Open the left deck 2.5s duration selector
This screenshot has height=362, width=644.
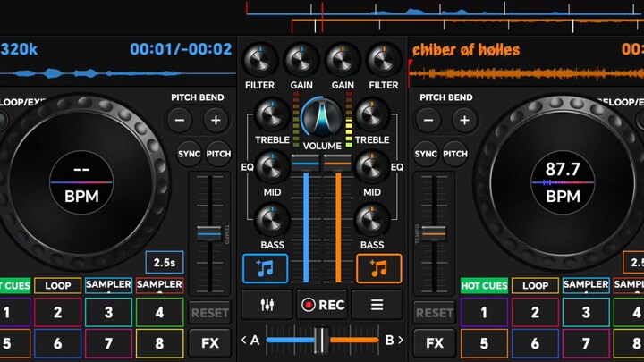tap(165, 262)
